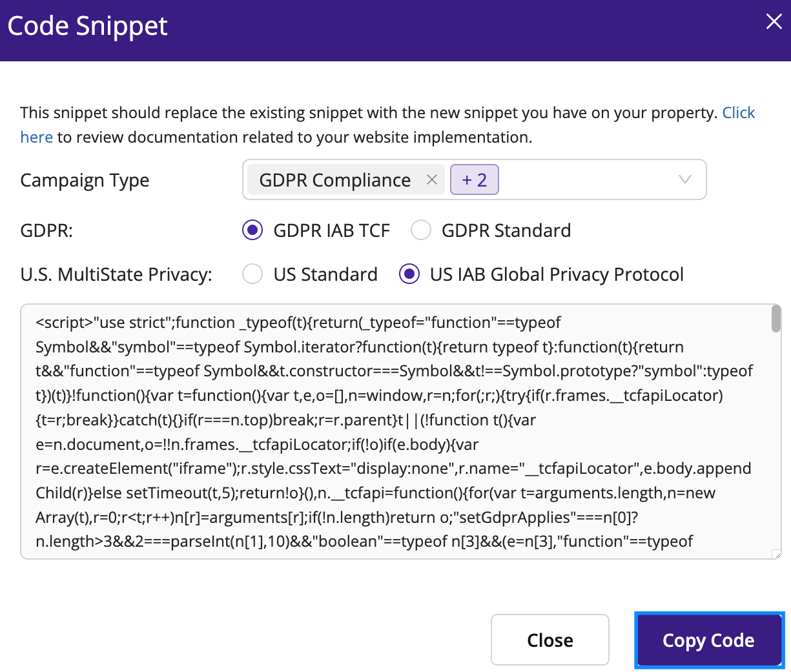This screenshot has width=791, height=672.
Task: Click the Code Snippet dialog title
Action: (88, 26)
